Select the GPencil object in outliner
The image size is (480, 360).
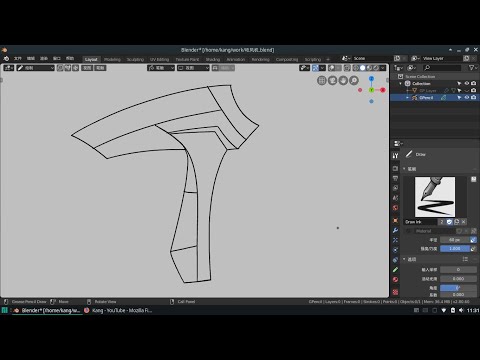[x=426, y=98]
